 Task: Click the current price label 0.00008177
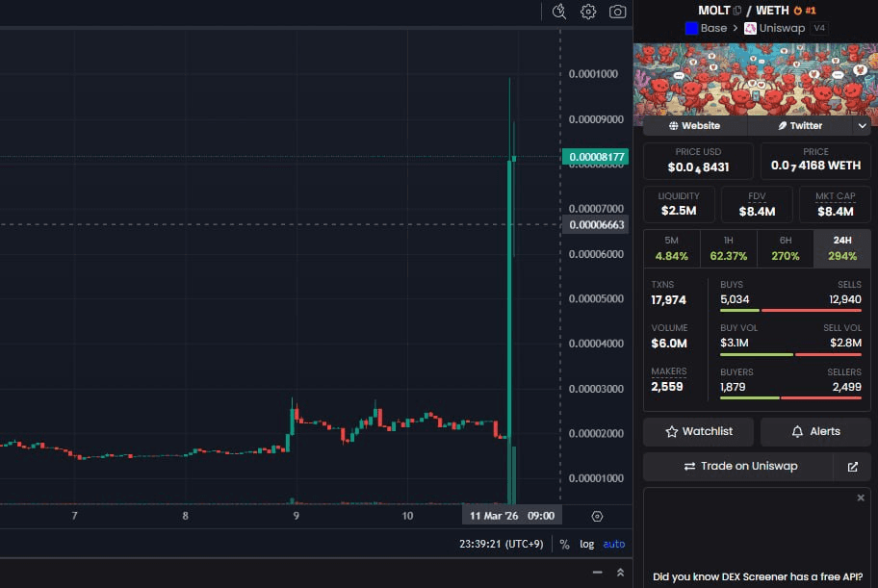[x=595, y=157]
